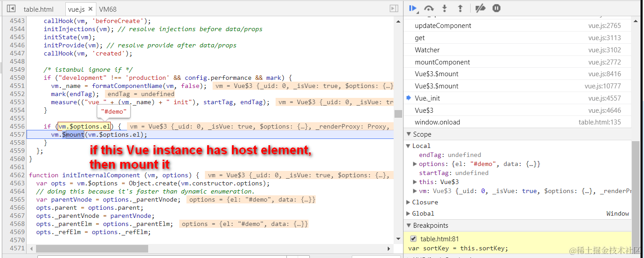Screen dimensions: 644x258
Task: Expand the vm variable in Local scope
Action: (x=415, y=191)
